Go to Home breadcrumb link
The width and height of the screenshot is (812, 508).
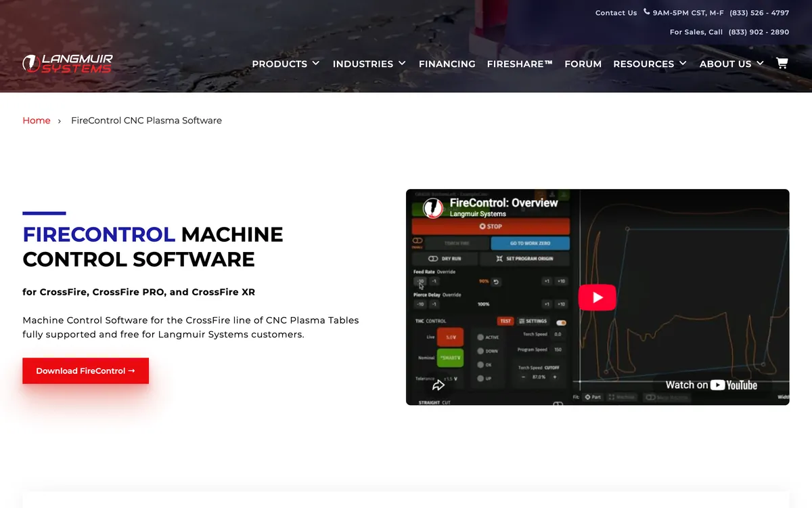[x=37, y=121]
